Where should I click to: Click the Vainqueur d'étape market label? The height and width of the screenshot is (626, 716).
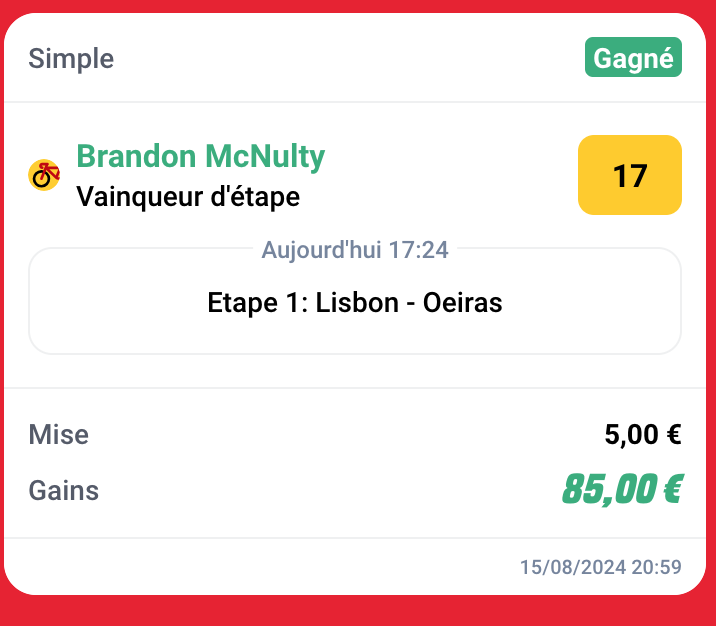pyautogui.click(x=188, y=197)
